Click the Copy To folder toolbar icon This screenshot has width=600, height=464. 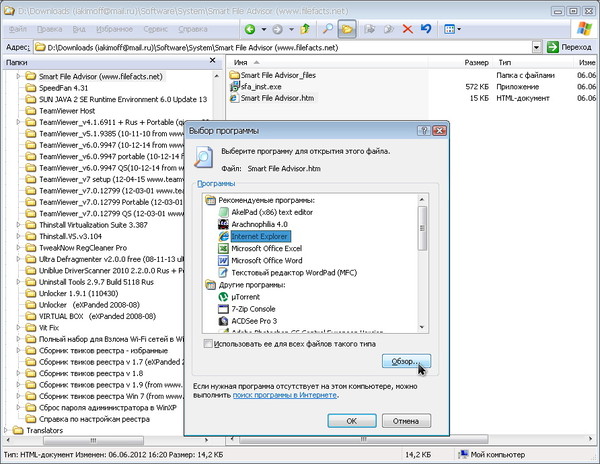389,29
